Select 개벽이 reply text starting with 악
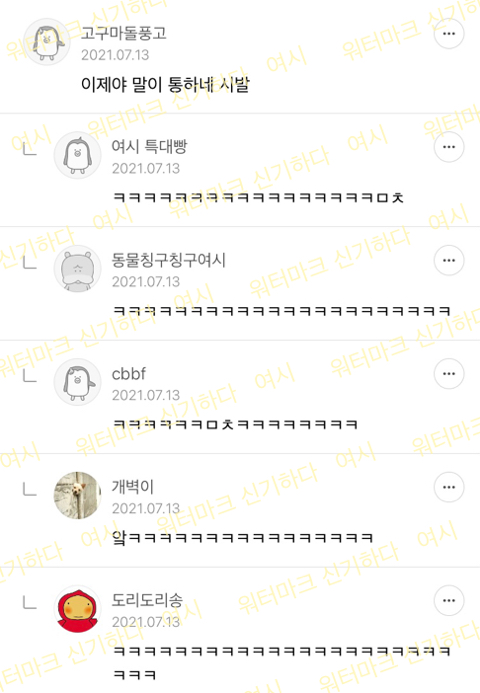 pyautogui.click(x=242, y=537)
